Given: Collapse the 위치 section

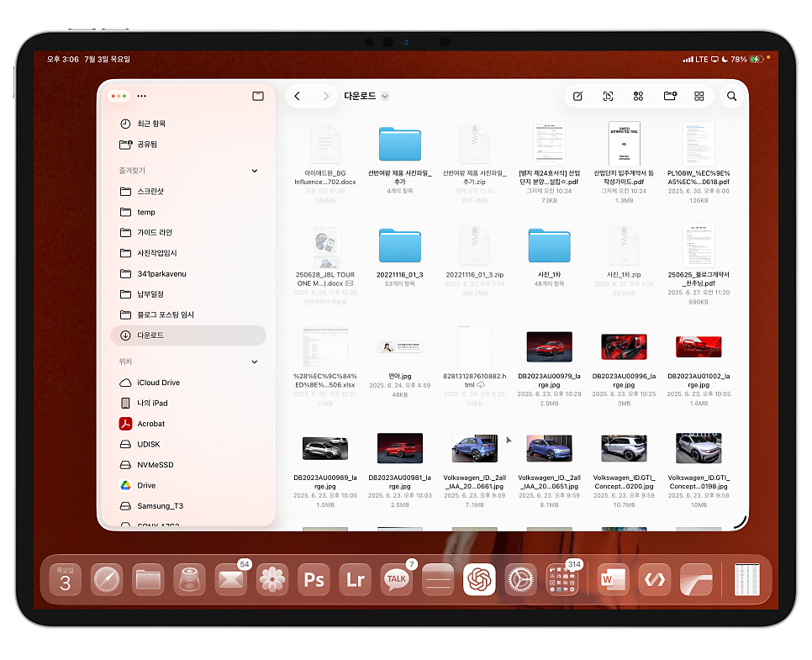Looking at the screenshot, I should tap(254, 362).
